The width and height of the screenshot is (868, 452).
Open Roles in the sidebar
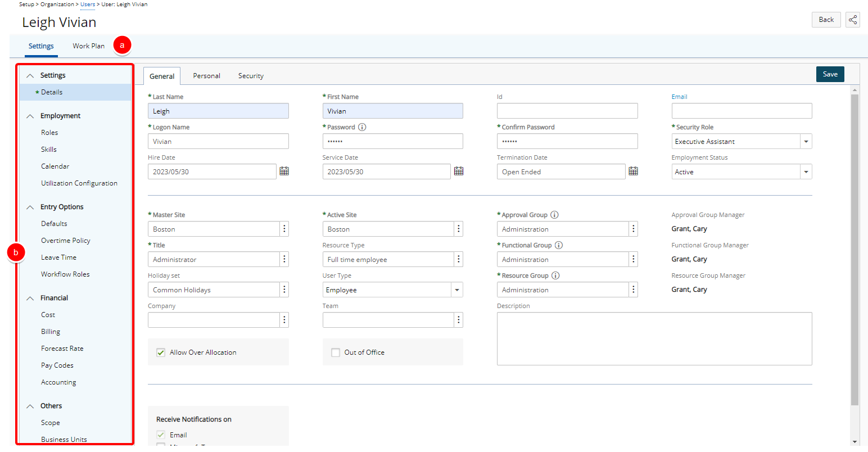click(x=49, y=133)
